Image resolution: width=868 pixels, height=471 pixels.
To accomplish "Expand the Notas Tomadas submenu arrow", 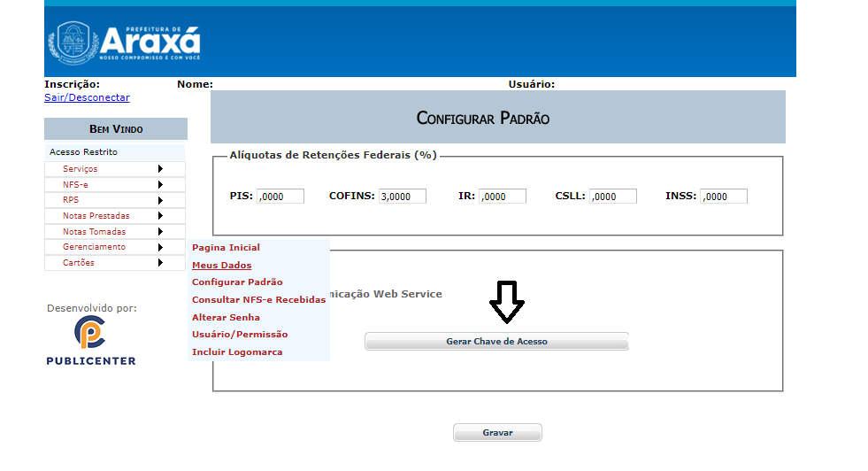I will click(160, 232).
